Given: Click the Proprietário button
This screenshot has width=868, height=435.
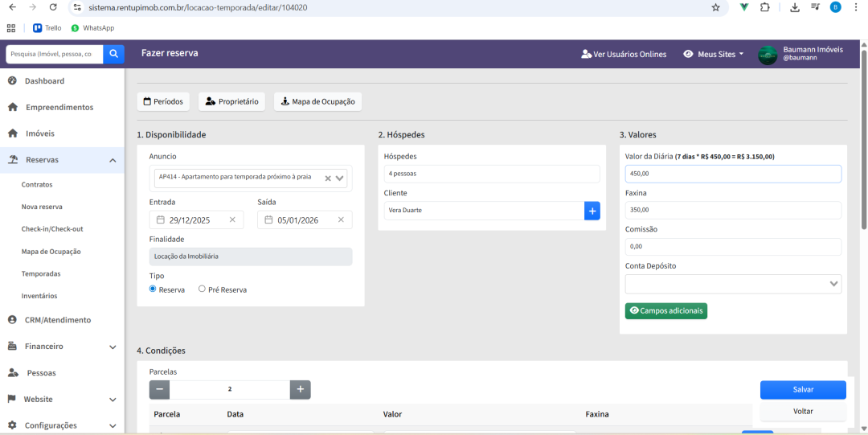Looking at the screenshot, I should (231, 102).
